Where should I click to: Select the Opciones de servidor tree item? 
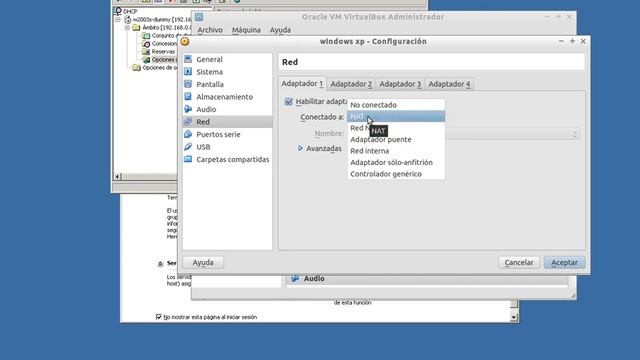(x=155, y=68)
